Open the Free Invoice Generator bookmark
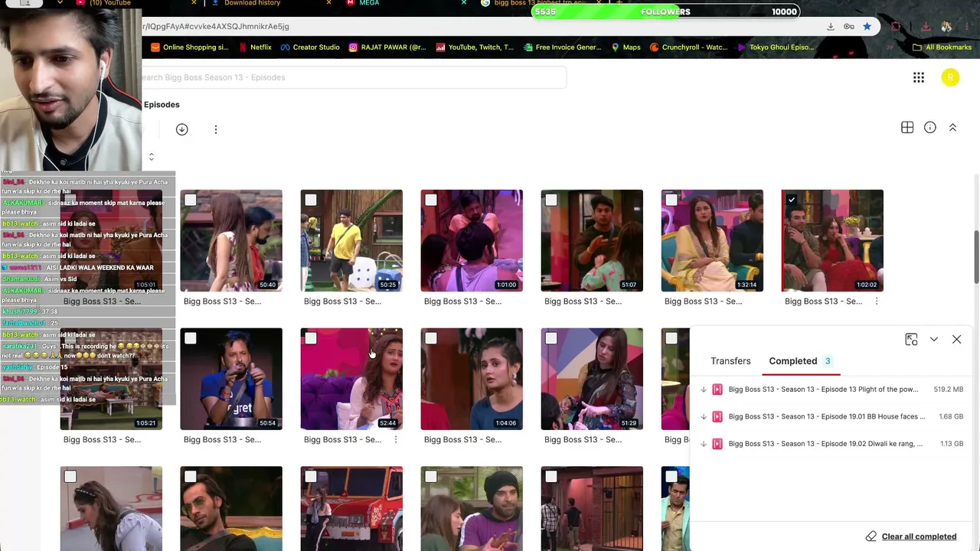The height and width of the screenshot is (551, 980). [563, 47]
